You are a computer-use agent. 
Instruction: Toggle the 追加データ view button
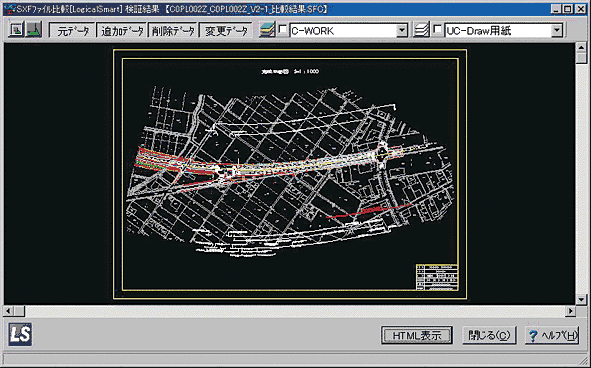pos(122,30)
